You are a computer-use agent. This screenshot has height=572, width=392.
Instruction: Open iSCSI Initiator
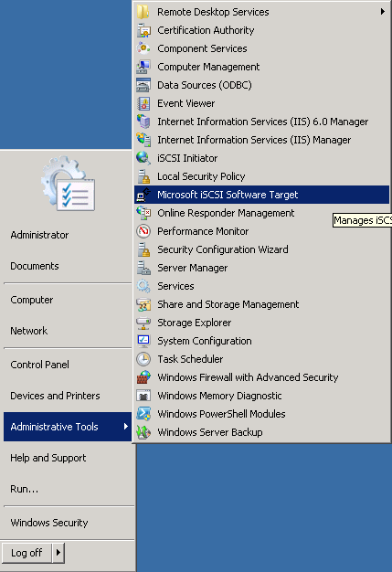[261, 158]
